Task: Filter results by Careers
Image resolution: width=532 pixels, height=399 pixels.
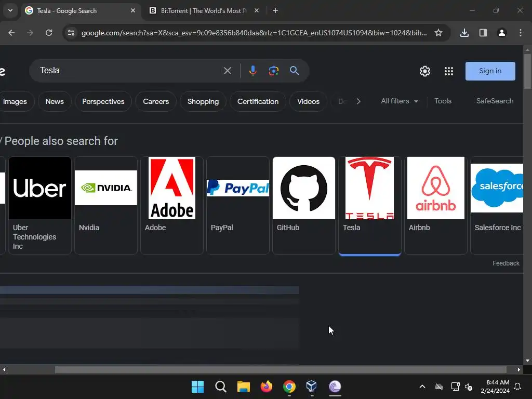Action: (x=156, y=101)
